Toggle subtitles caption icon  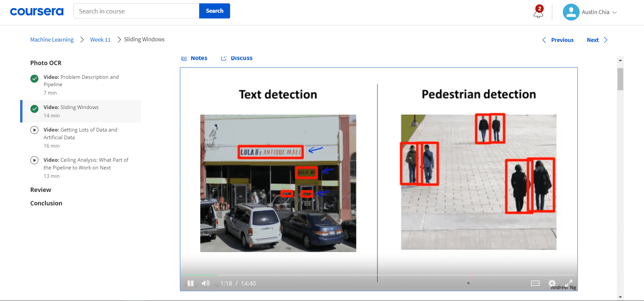pyautogui.click(x=535, y=284)
